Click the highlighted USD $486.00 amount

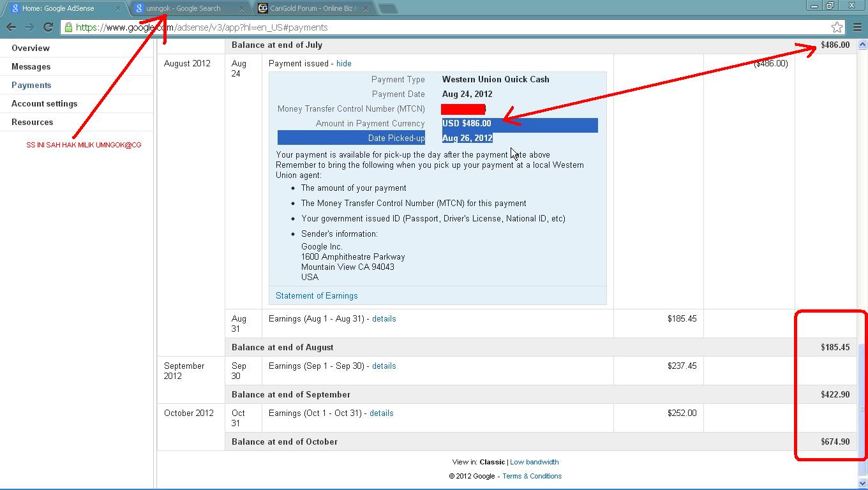(x=467, y=123)
